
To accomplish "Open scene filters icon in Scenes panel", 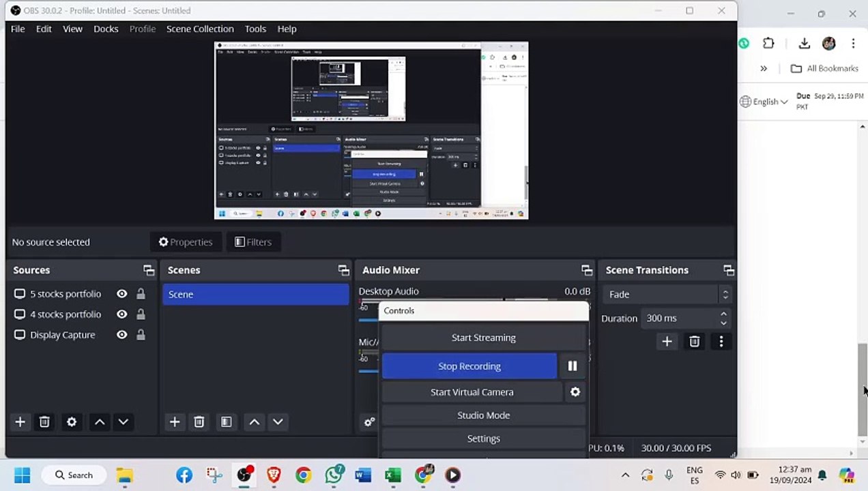I will tap(227, 422).
